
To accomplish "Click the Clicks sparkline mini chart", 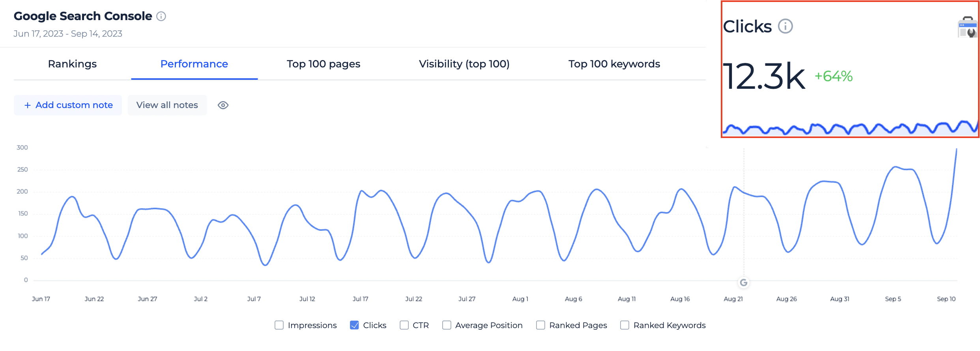I will [850, 128].
